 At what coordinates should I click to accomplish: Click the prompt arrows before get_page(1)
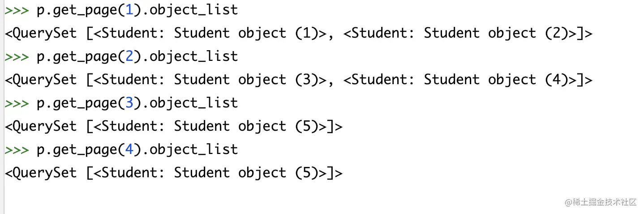(x=17, y=10)
